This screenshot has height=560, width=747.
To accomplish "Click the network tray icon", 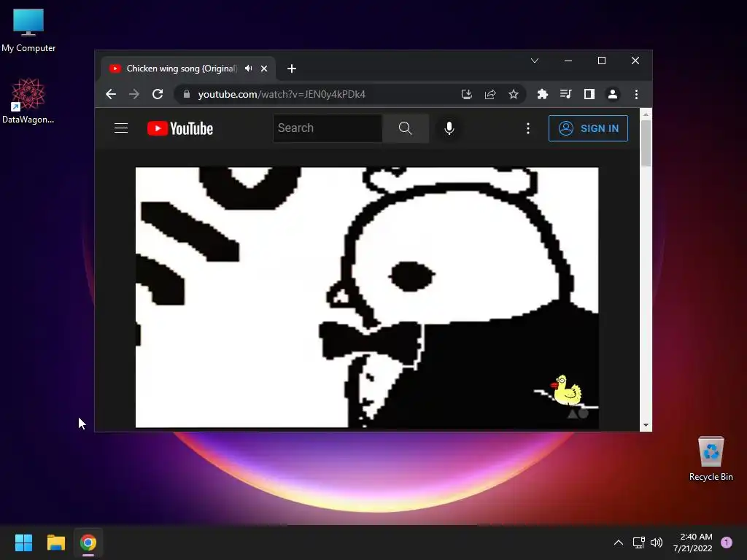I will (x=638, y=542).
